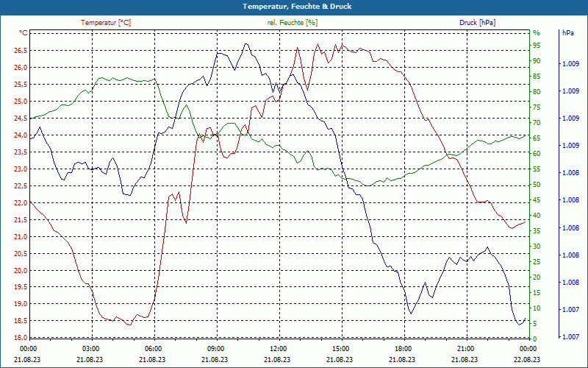
Task: Click the green 65 humidity axis value
Action: pyautogui.click(x=537, y=138)
